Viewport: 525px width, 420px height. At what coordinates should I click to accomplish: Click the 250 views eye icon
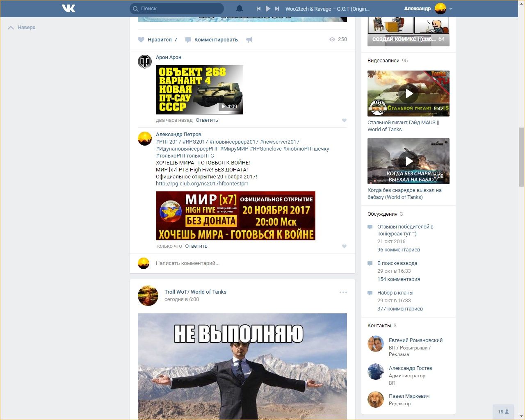332,39
